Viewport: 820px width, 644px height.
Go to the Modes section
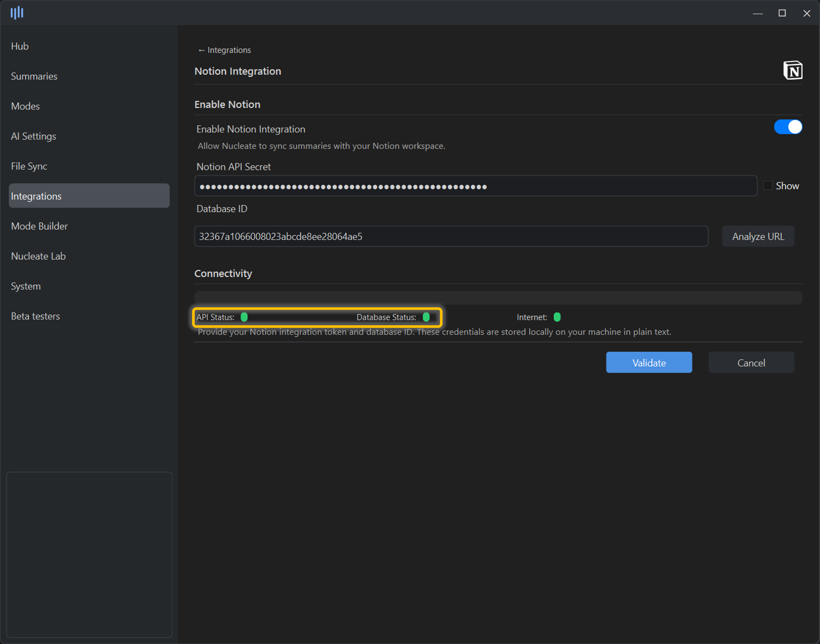click(25, 106)
